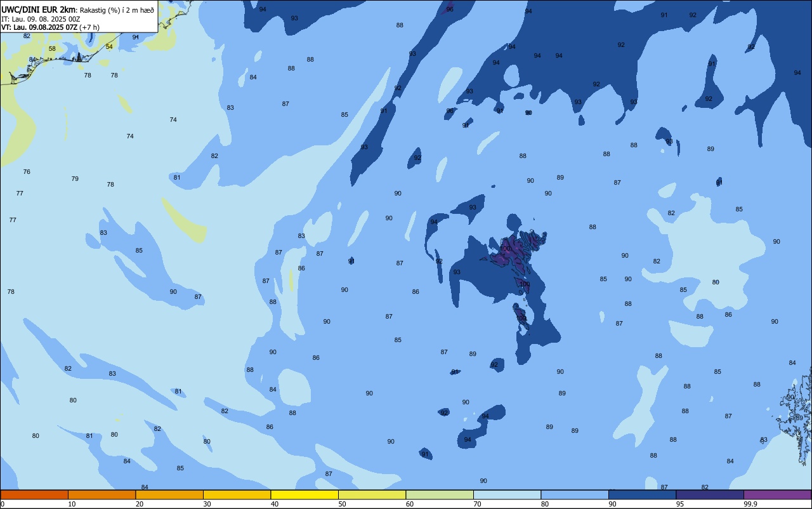Click the legend tick label "0"

tap(3, 504)
